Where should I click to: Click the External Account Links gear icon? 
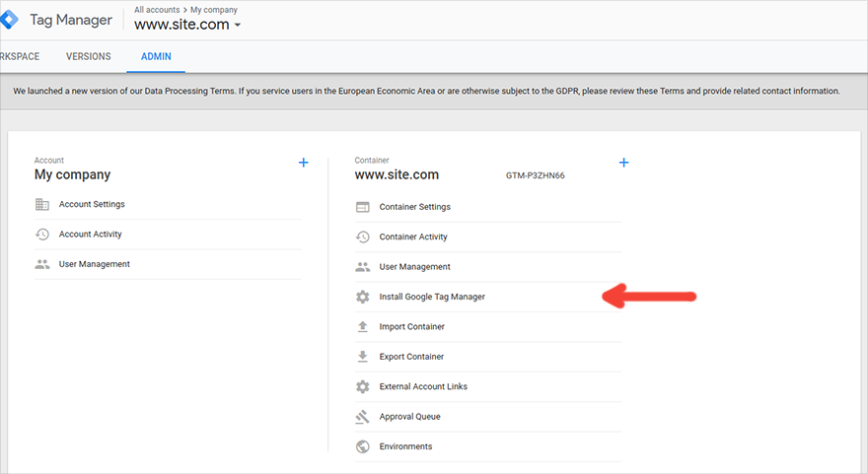tap(363, 386)
